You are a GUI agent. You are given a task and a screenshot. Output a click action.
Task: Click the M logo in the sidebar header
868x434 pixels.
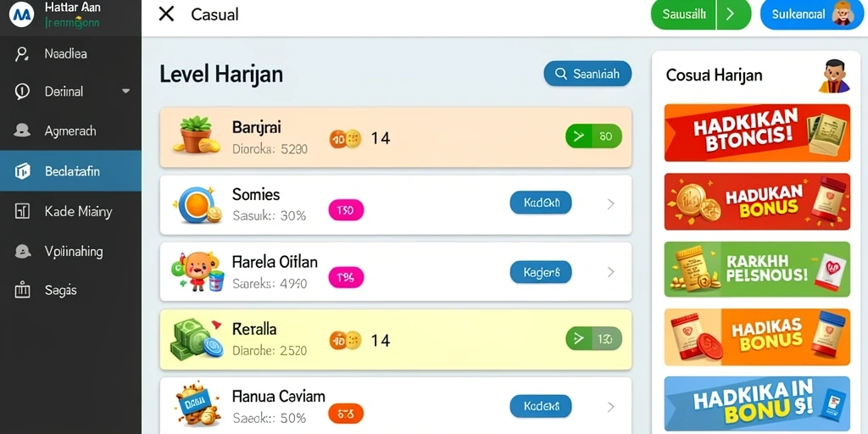pyautogui.click(x=22, y=15)
